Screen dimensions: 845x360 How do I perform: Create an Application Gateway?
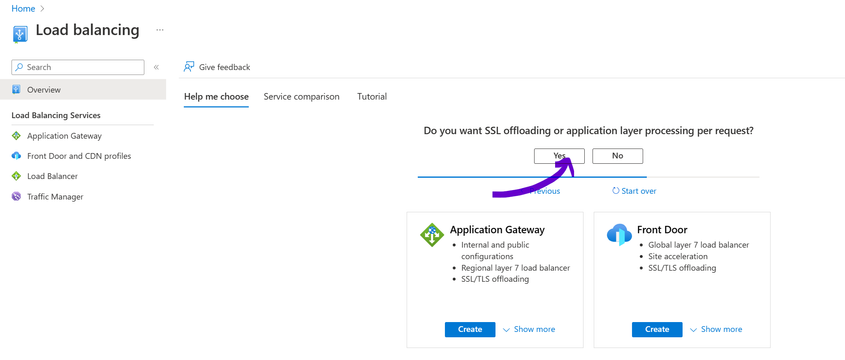(x=470, y=329)
